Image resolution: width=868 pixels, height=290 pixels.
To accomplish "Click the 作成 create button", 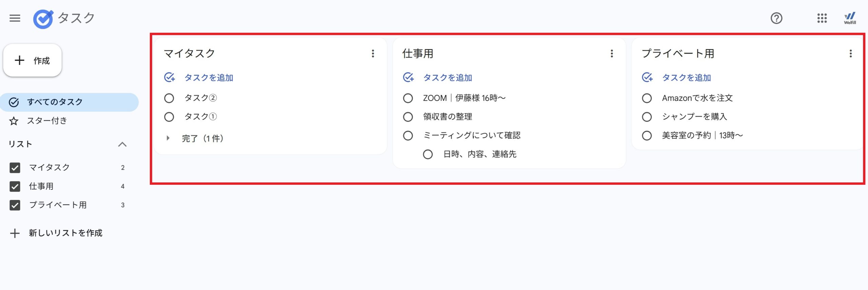I will 33,60.
